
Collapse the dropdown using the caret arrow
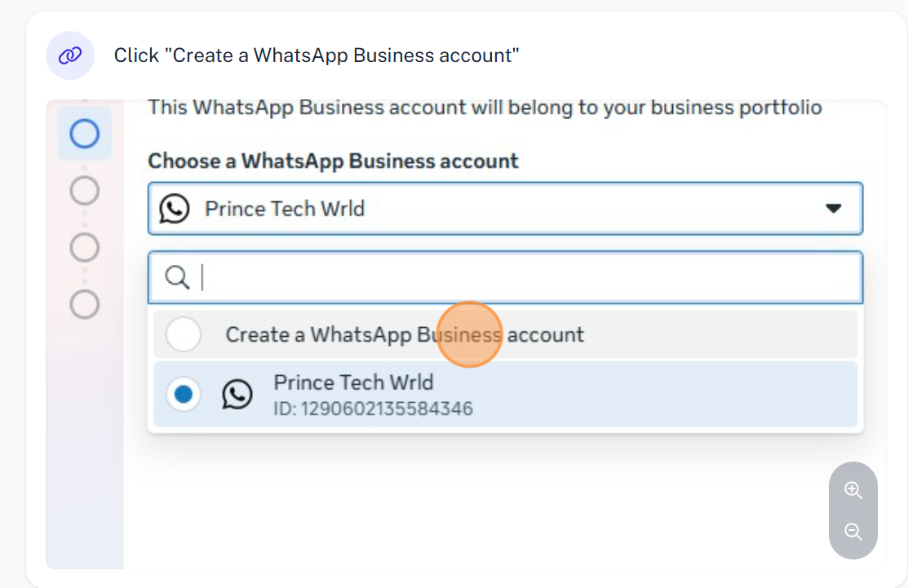pos(833,209)
